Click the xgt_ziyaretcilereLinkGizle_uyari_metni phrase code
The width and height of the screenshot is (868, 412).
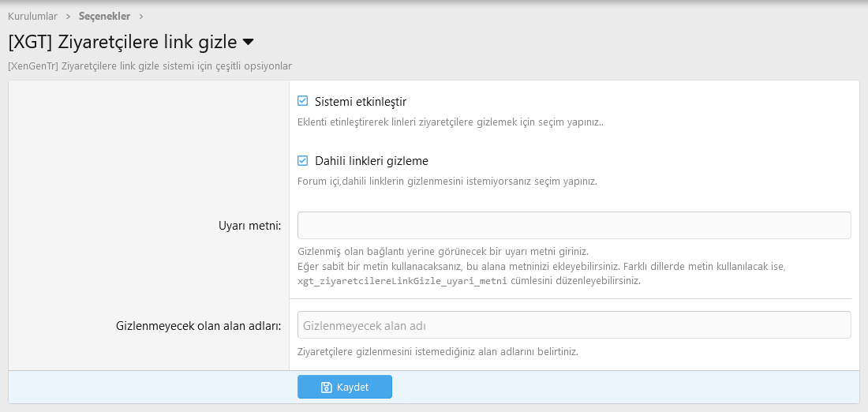point(402,281)
